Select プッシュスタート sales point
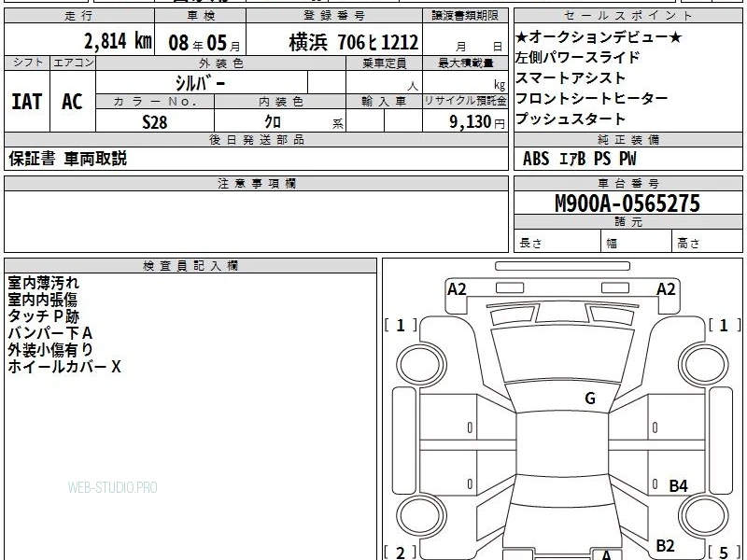747x560 pixels. pyautogui.click(x=570, y=119)
